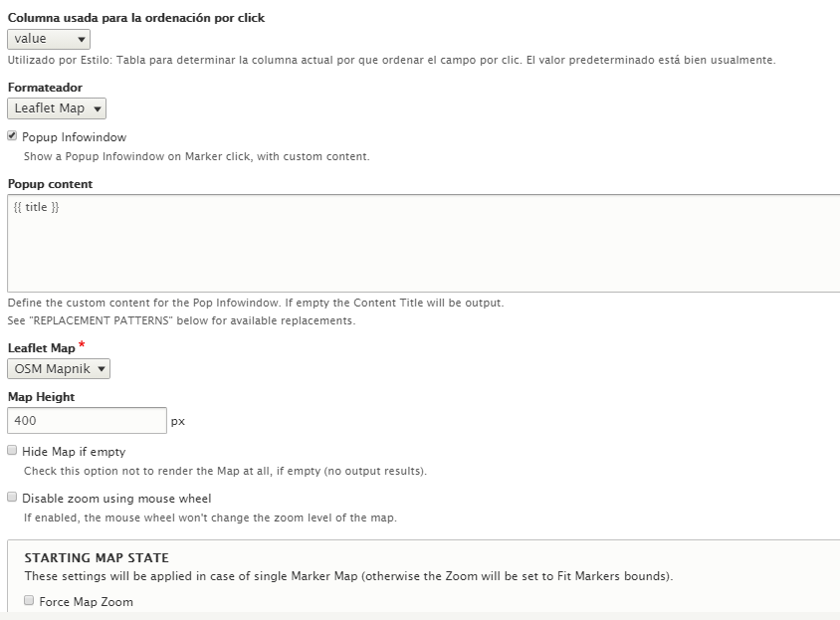Screen dimensions: 840x620
Task: Open the 'value' sort column dropdown
Action: (49, 39)
